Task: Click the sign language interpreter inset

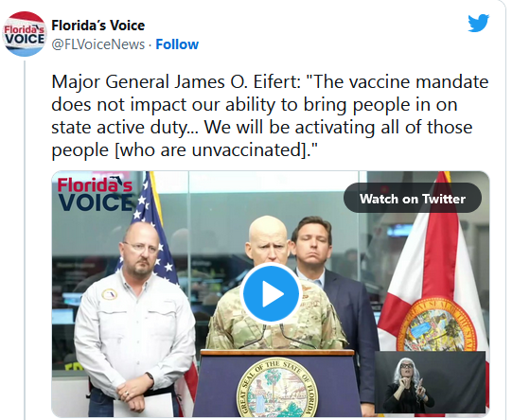Action: 430,382
